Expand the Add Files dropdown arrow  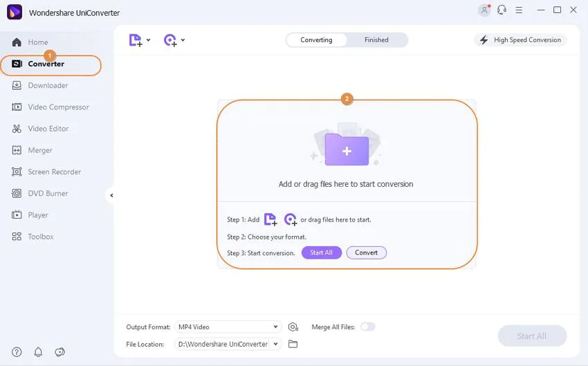pyautogui.click(x=149, y=39)
